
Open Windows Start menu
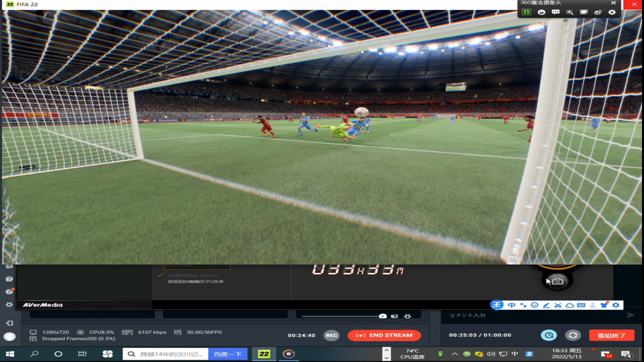tap(10, 354)
